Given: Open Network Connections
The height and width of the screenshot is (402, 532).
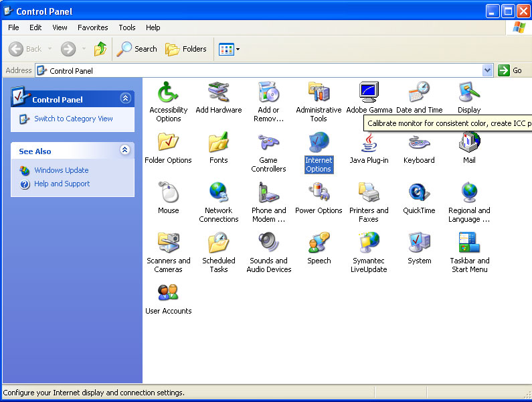Looking at the screenshot, I should click(x=219, y=202).
